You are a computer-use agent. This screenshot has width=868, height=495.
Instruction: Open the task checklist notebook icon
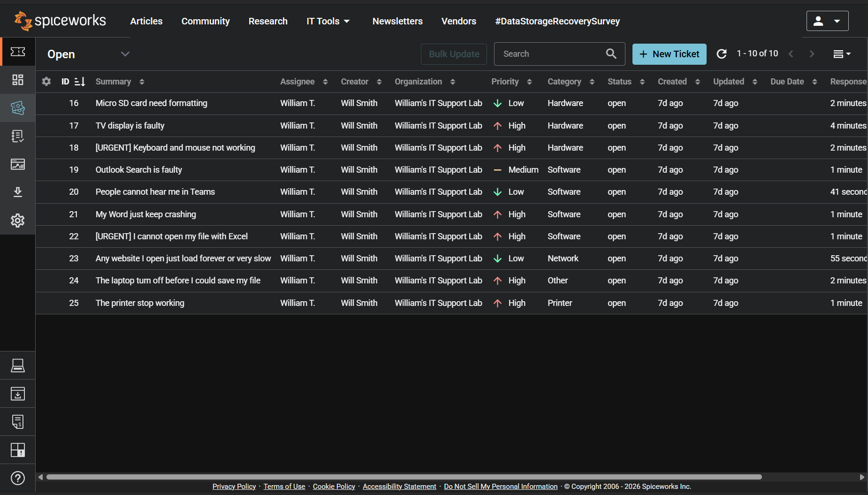[17, 136]
